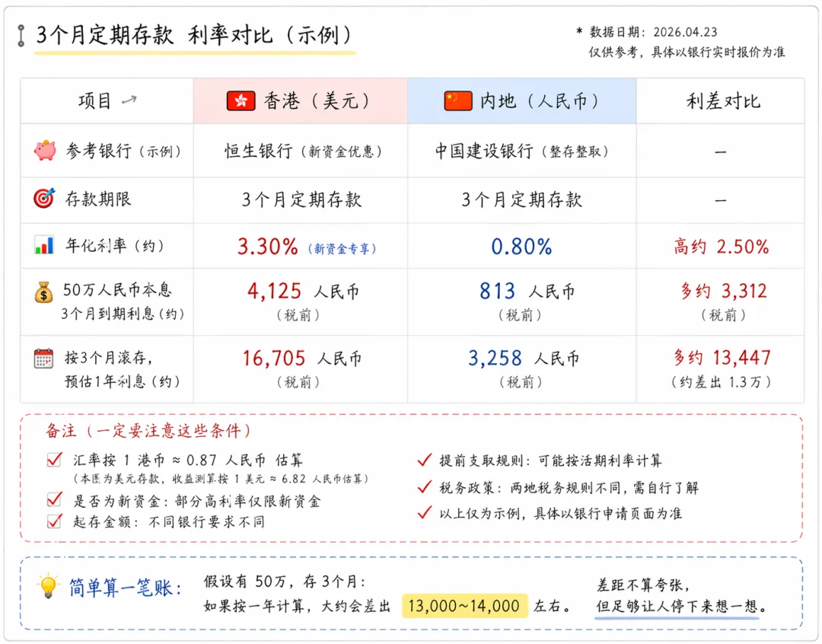Screen dimensions: 822x644
Task: Toggle the checkbox for 起存金额
Action: 55,521
